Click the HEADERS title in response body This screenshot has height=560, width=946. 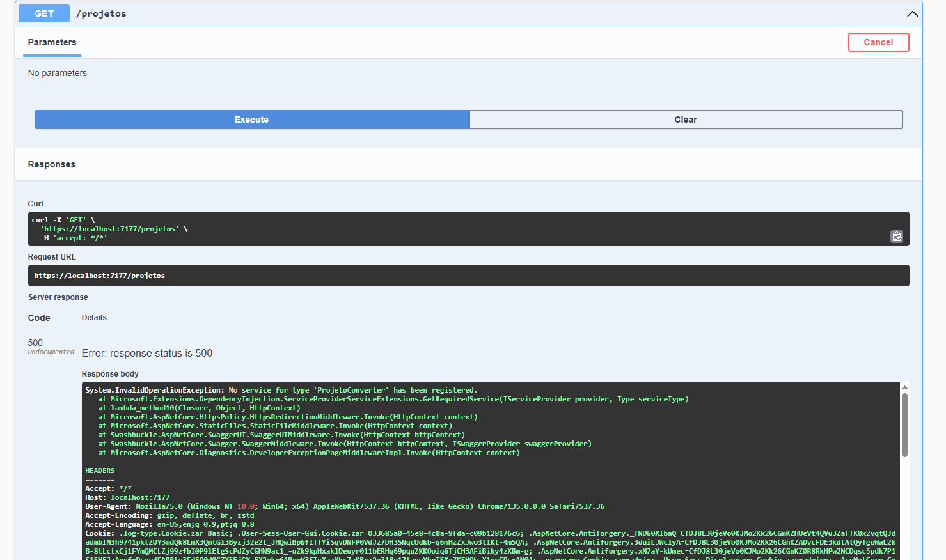[x=100, y=471]
